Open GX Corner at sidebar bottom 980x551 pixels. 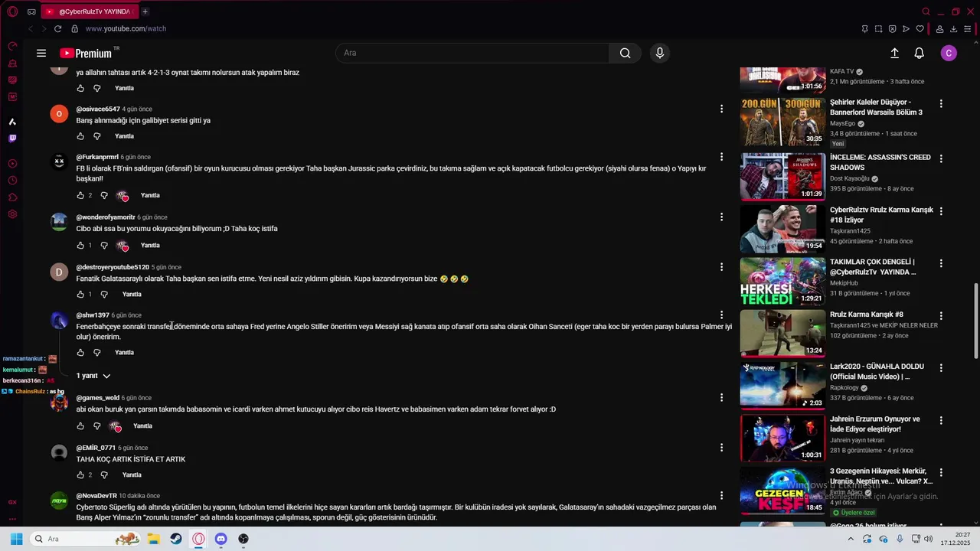coord(12,502)
